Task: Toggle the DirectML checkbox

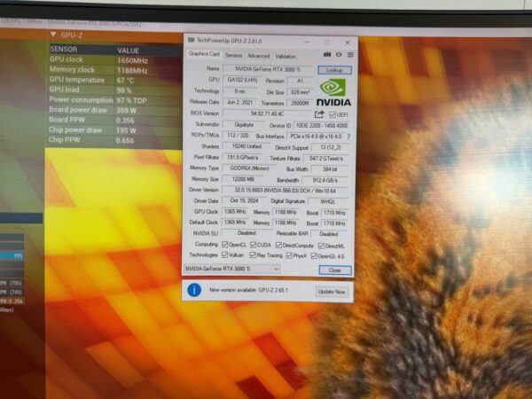Action: click(321, 246)
